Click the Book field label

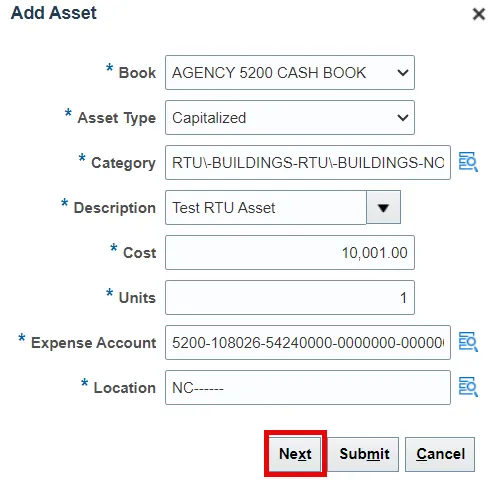pos(137,73)
